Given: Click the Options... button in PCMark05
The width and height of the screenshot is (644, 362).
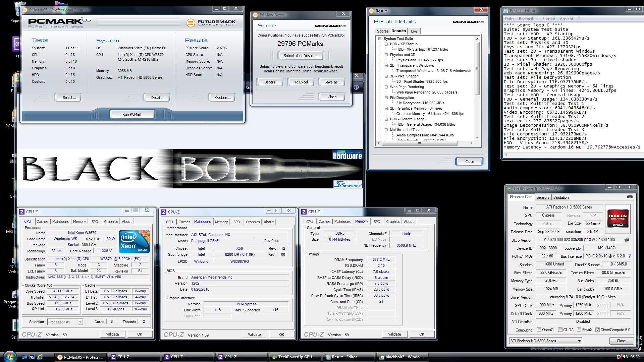Looking at the screenshot, I should [x=223, y=98].
